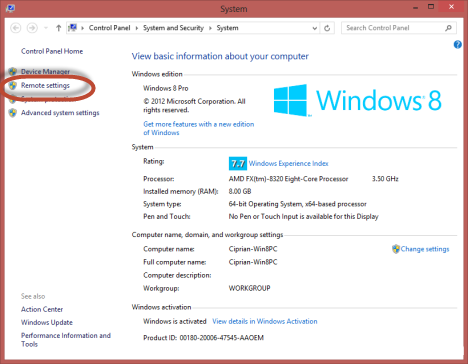Click the Forward navigation arrow
This screenshot has height=364, width=468.
[x=32, y=28]
